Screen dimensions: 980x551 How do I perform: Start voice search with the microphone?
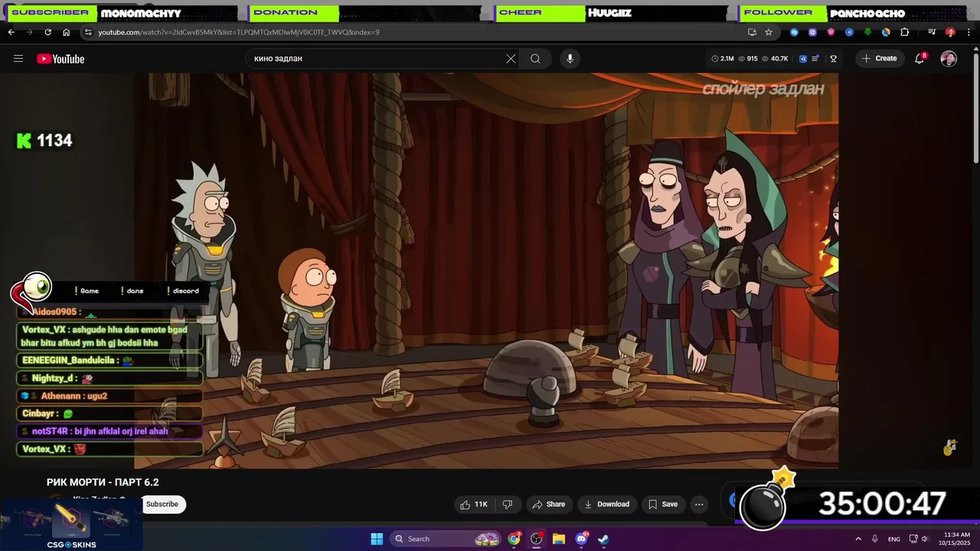pos(570,58)
